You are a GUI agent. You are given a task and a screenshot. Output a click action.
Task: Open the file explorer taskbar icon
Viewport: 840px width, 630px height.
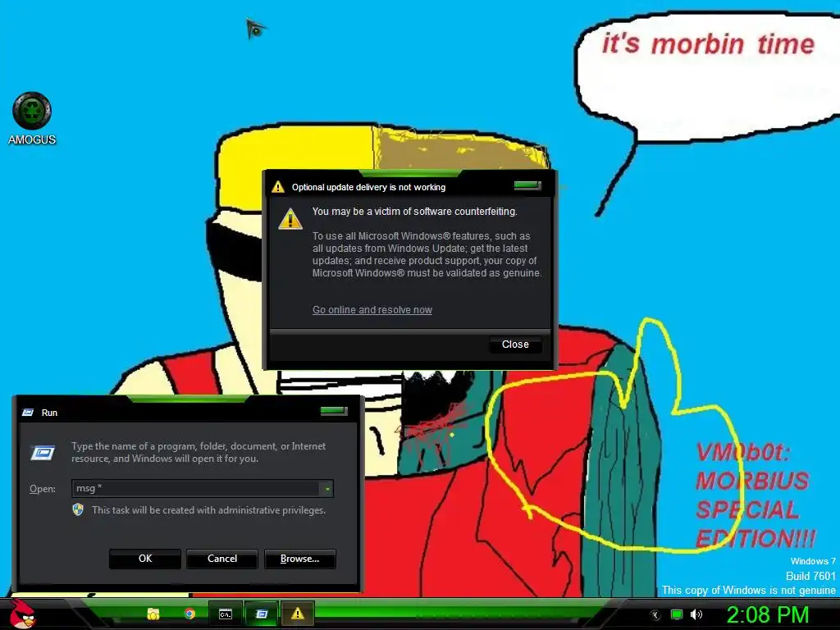coord(153,614)
